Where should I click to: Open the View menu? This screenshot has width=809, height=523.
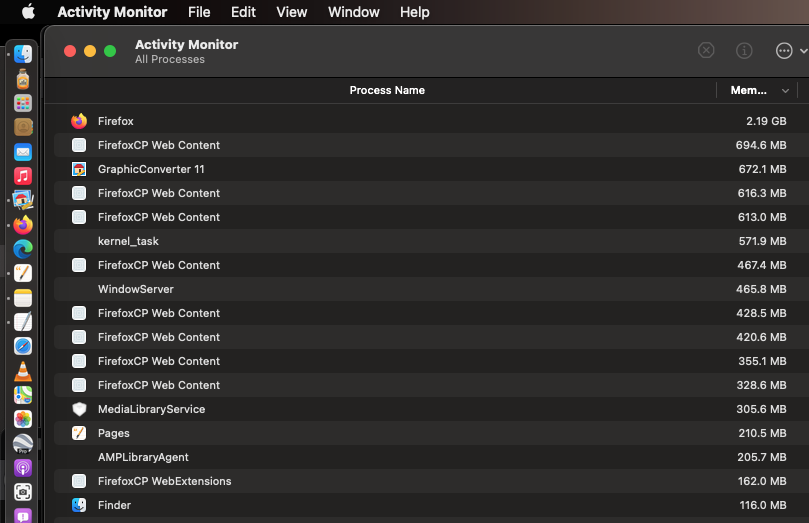[x=292, y=12]
